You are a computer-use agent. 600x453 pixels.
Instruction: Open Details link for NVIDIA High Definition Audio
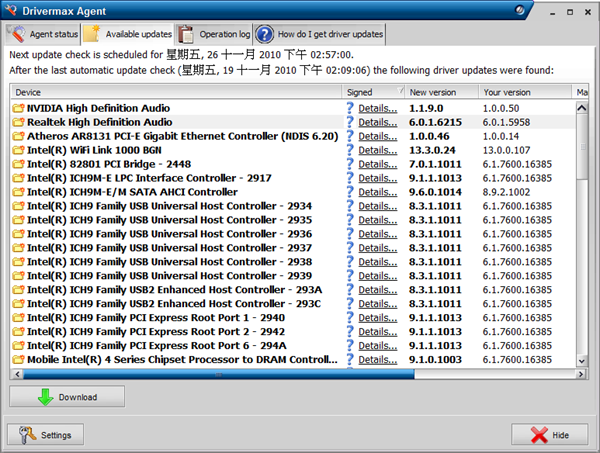pyautogui.click(x=377, y=108)
